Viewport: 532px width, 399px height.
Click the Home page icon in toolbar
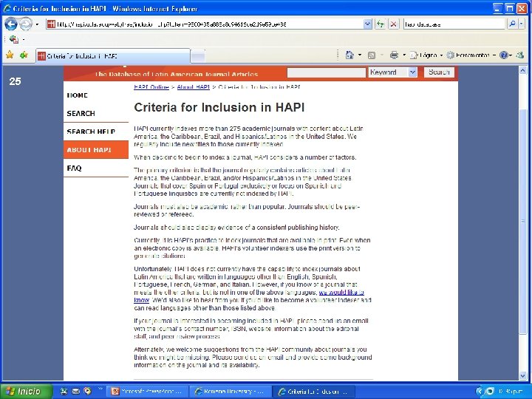(x=349, y=55)
